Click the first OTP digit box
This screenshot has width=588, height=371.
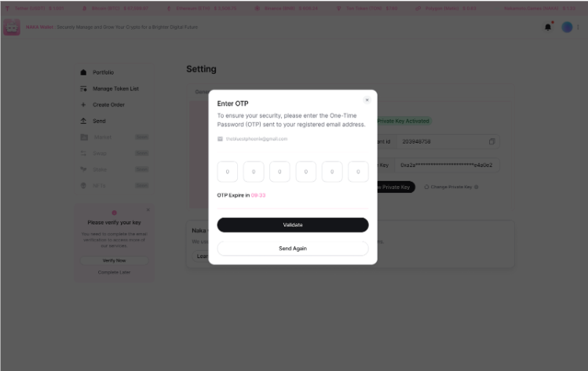227,171
